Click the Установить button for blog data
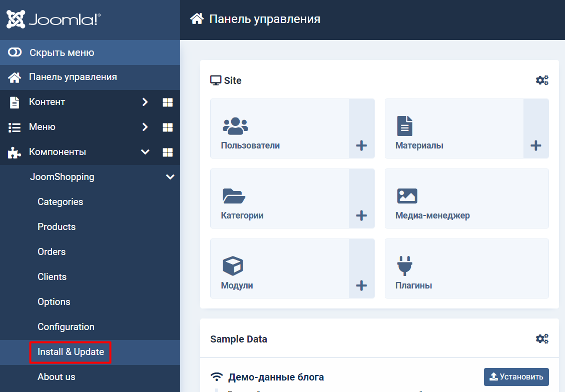Viewport: 565px width, 392px height. 516,377
